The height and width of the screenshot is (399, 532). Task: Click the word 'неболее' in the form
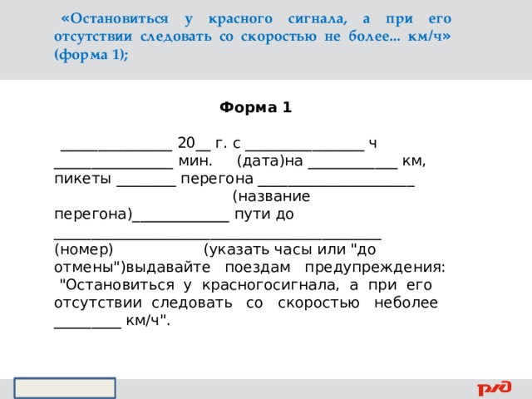(x=406, y=303)
